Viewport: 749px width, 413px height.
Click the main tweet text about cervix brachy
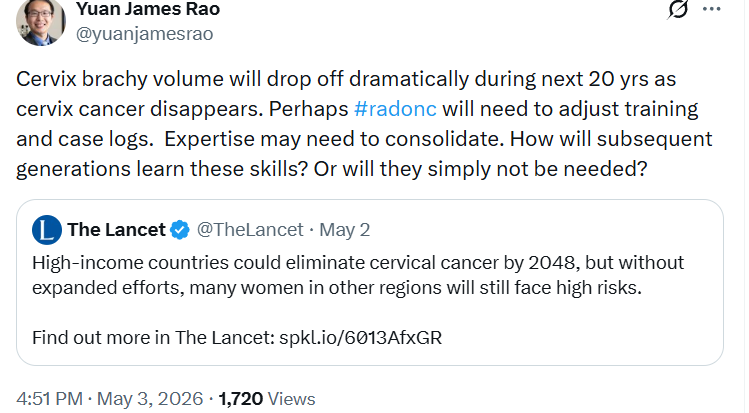[364, 124]
